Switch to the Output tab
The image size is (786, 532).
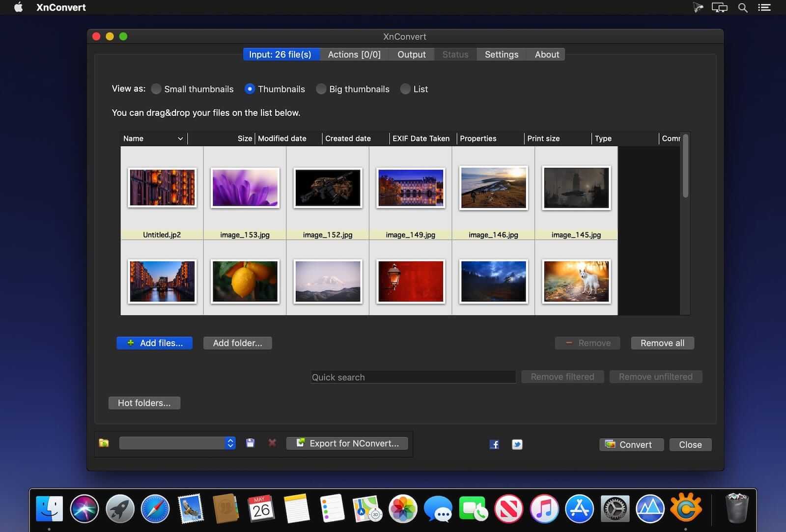(411, 55)
